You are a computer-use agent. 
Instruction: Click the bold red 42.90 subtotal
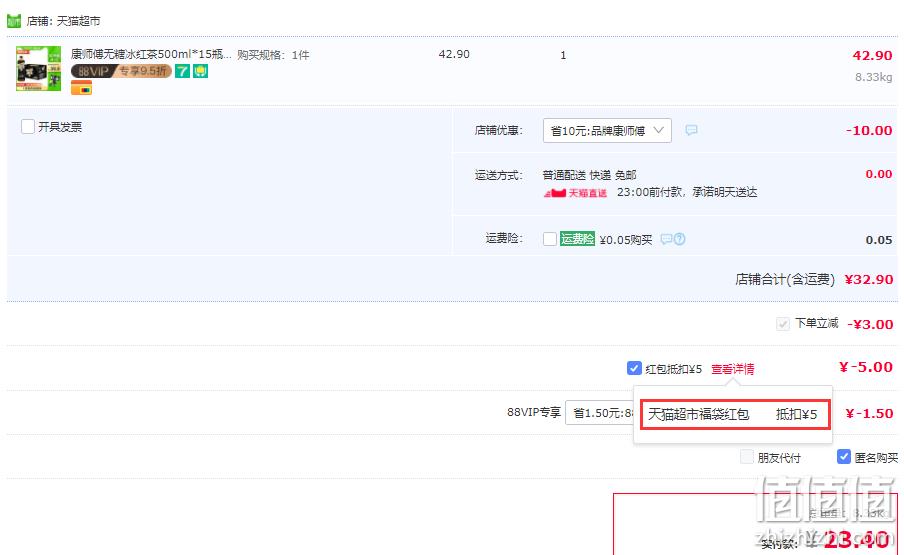point(872,55)
